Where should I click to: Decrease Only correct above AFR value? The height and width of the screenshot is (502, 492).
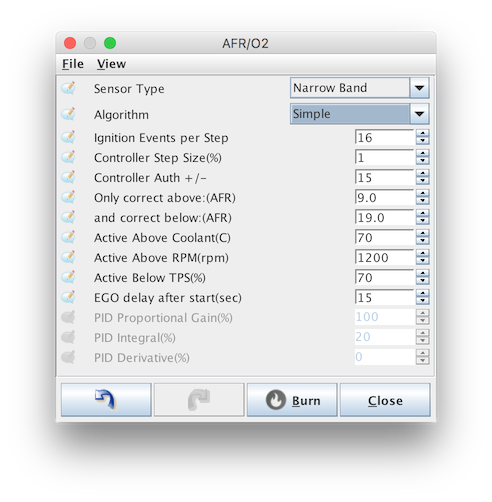coord(422,201)
